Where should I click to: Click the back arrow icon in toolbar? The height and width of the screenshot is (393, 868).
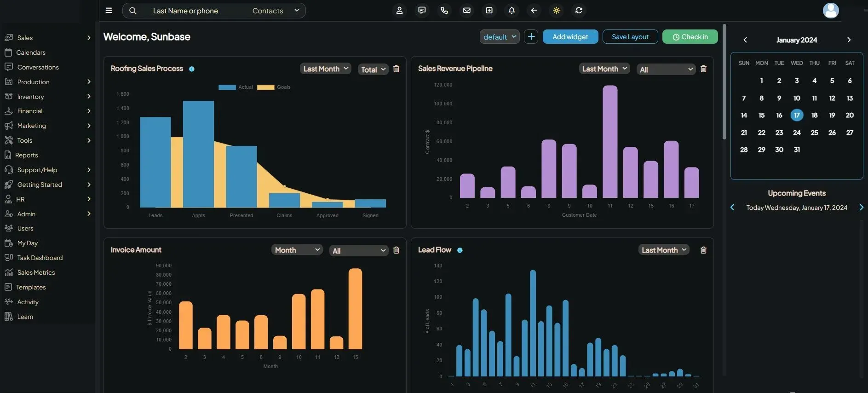coord(534,10)
